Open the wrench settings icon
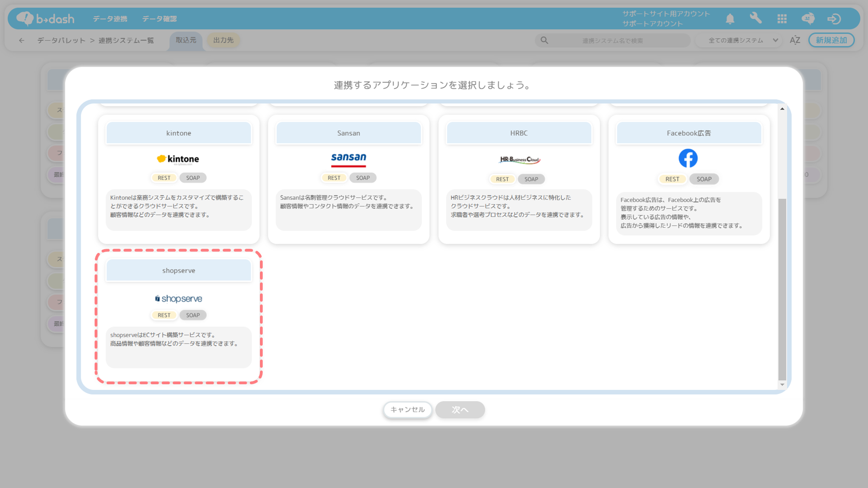This screenshot has height=488, width=868. [x=755, y=18]
